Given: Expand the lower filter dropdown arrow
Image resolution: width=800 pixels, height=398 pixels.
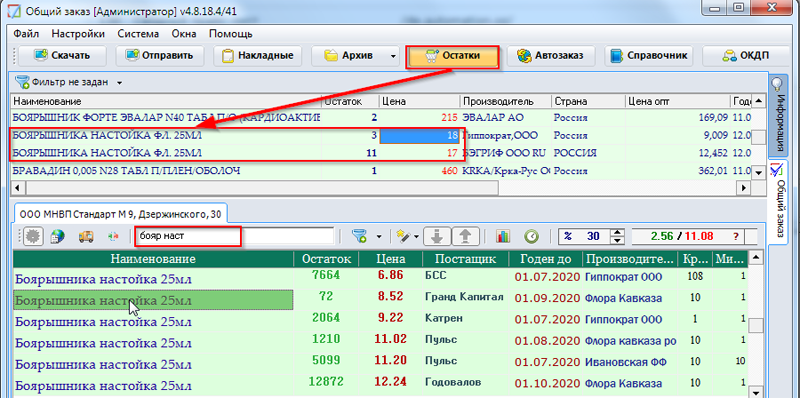Looking at the screenshot, I should pos(379,236).
